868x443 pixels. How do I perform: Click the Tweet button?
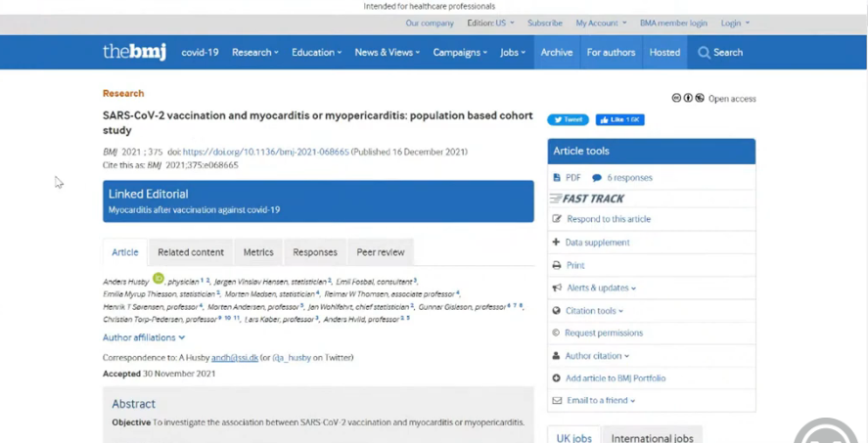(x=568, y=119)
